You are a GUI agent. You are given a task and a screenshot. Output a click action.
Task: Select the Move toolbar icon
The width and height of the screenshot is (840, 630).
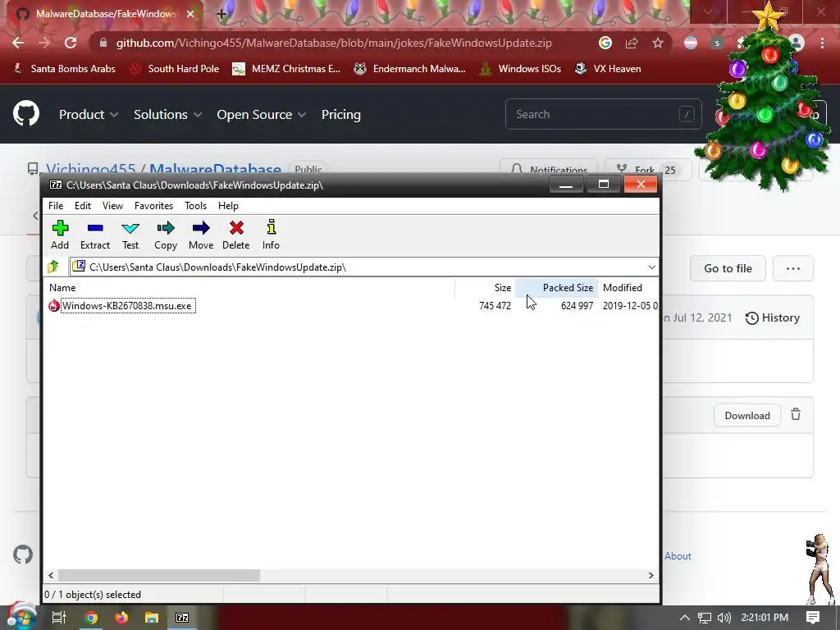[x=201, y=235]
